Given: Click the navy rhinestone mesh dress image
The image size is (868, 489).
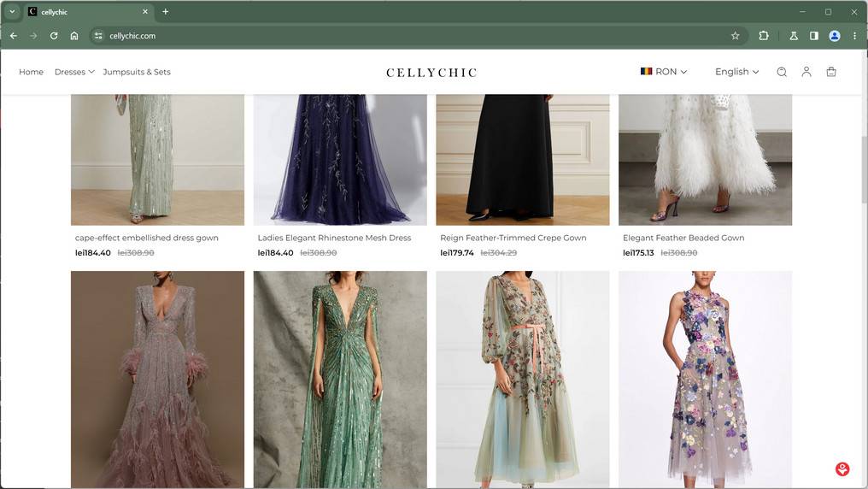Looking at the screenshot, I should (340, 160).
